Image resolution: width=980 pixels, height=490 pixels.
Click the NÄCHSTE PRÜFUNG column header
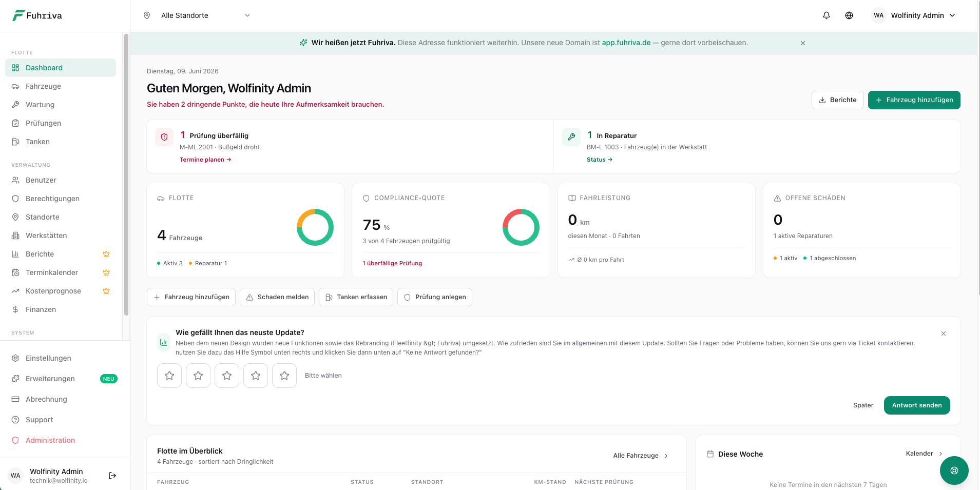click(604, 482)
